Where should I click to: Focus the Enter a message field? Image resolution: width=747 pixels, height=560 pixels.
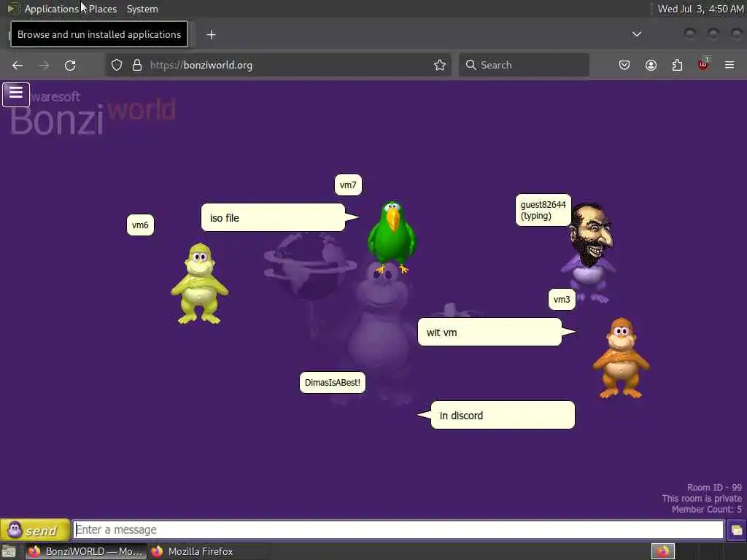point(398,529)
